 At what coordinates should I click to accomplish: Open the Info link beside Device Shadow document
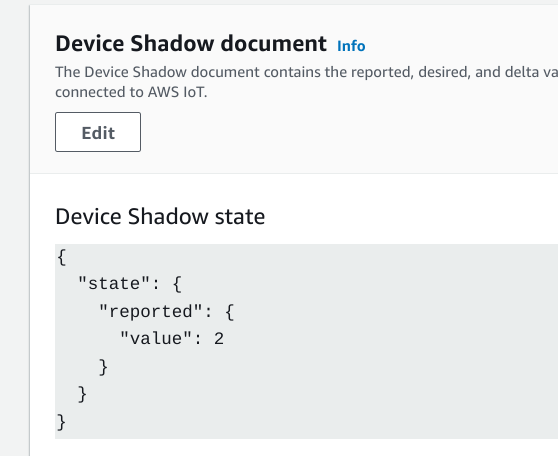tap(351, 46)
